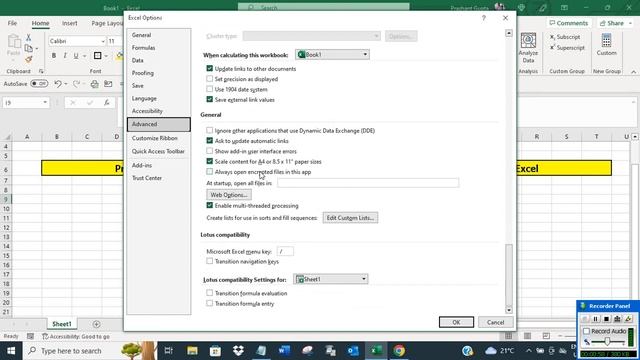Click the Copy icon in Clipboard group
The height and width of the screenshot is (360, 640).
(28, 49)
